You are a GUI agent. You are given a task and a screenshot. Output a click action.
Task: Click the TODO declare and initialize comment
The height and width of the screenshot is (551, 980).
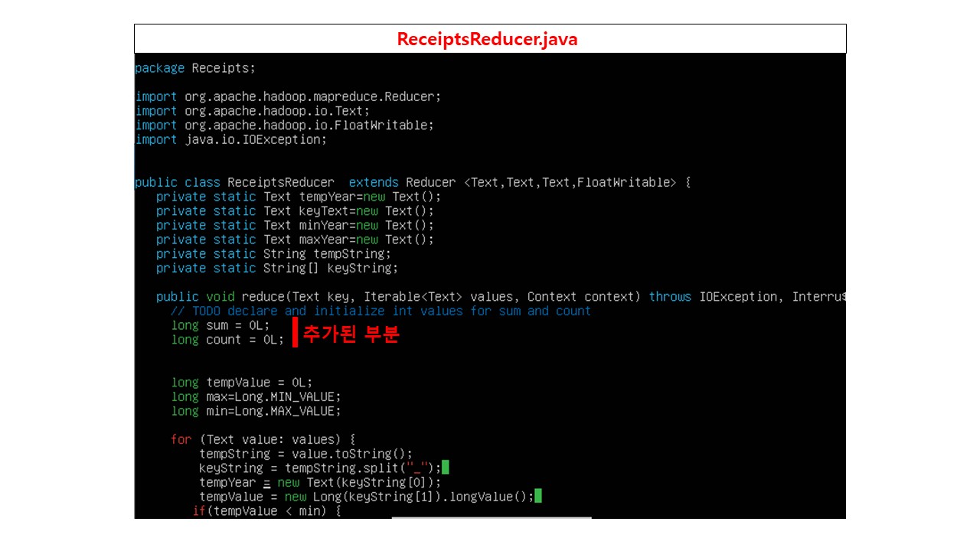(381, 311)
